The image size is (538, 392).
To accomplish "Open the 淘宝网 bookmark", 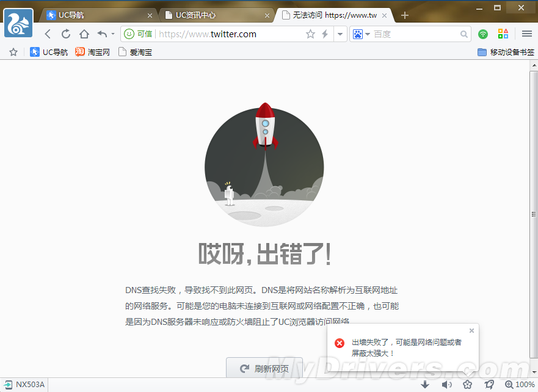I will (x=93, y=52).
